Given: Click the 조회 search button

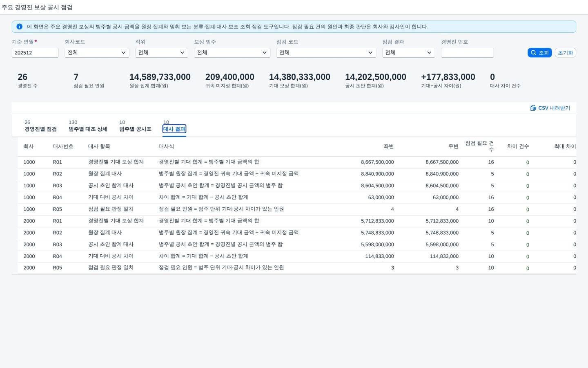Looking at the screenshot, I should point(539,53).
